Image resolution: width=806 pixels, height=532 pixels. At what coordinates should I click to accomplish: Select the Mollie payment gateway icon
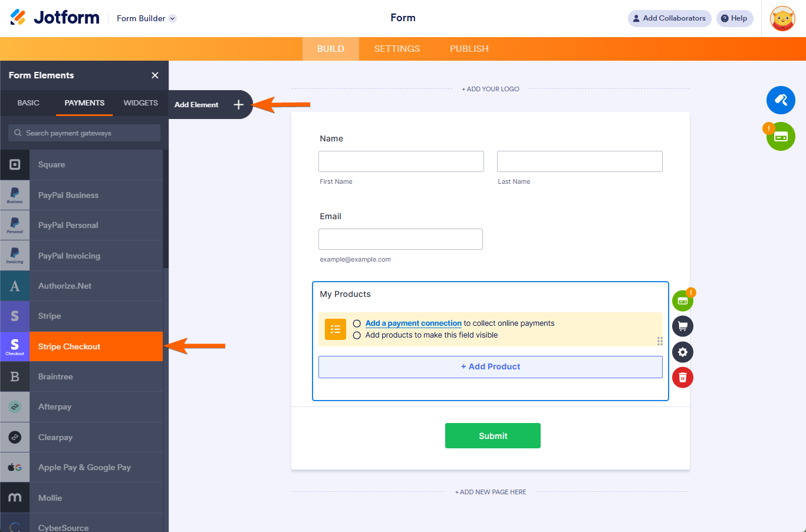click(x=14, y=497)
